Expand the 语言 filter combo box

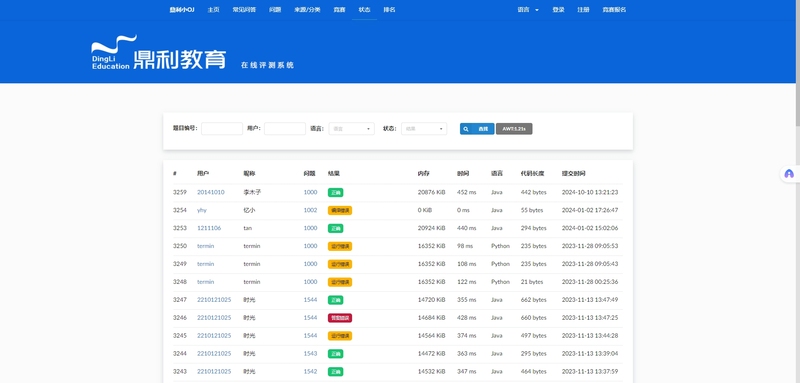coord(352,129)
